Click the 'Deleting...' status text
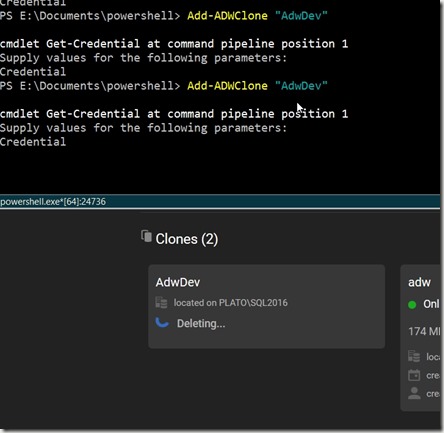 pos(201,323)
